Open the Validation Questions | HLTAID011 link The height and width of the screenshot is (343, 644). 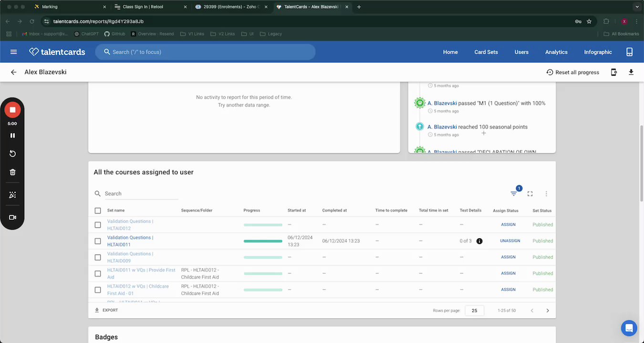click(130, 241)
